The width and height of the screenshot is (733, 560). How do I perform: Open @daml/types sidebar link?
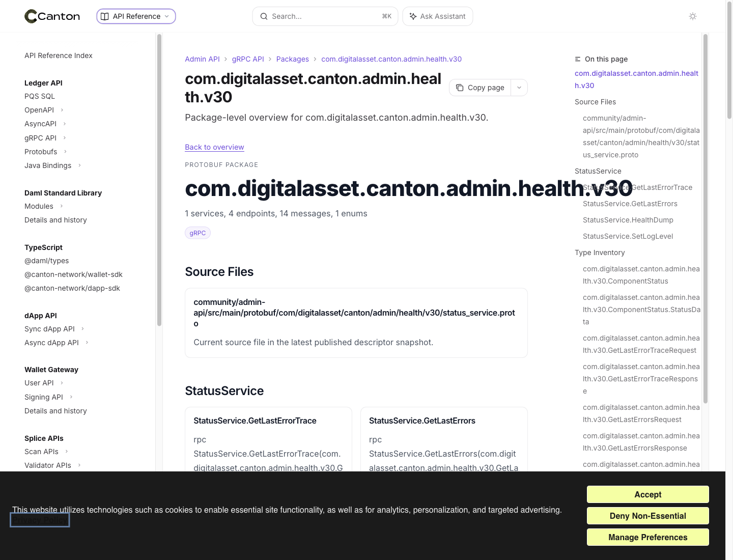point(47,261)
